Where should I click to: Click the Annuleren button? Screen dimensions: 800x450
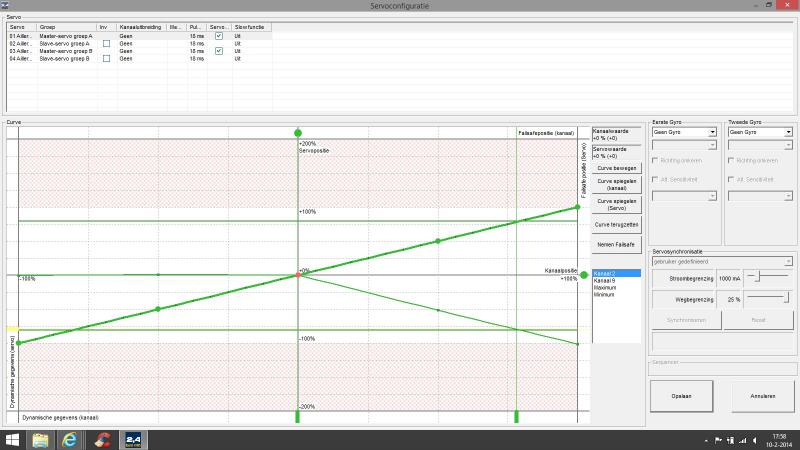click(763, 396)
